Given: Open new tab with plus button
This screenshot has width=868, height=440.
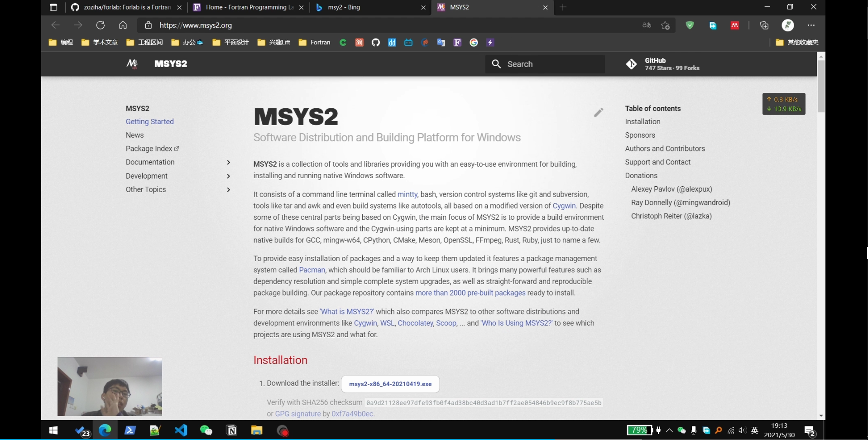Looking at the screenshot, I should (563, 7).
